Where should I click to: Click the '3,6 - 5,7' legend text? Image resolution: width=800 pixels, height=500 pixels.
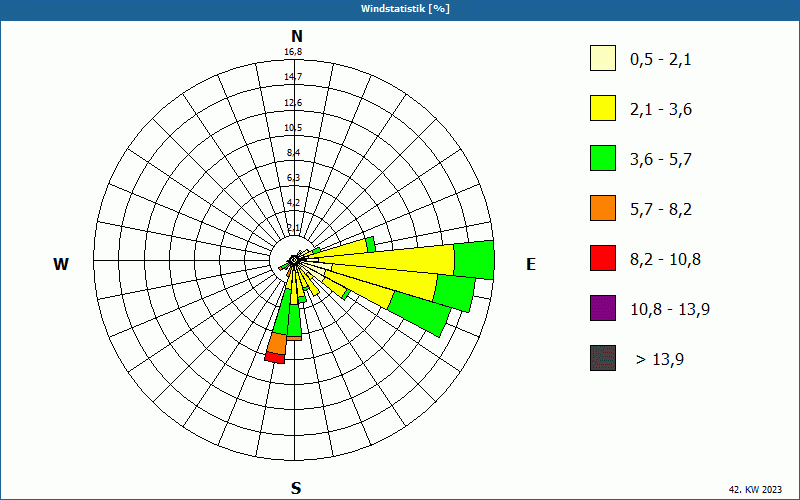(661, 160)
